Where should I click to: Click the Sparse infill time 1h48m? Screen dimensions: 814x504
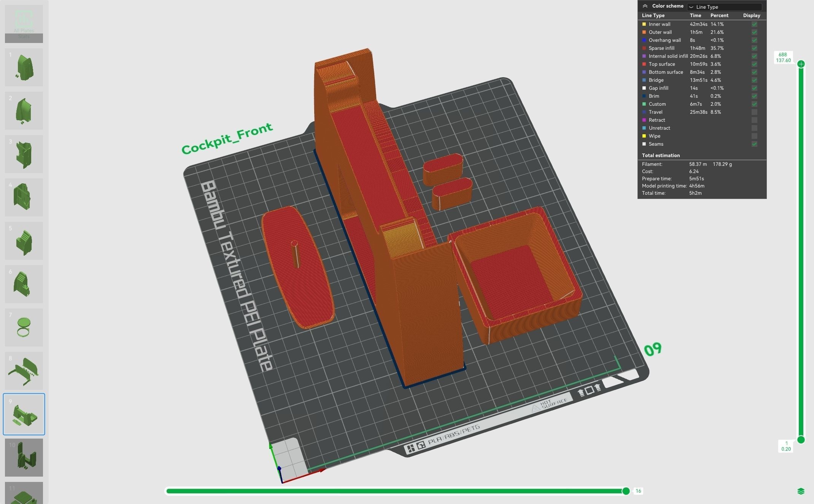[698, 48]
